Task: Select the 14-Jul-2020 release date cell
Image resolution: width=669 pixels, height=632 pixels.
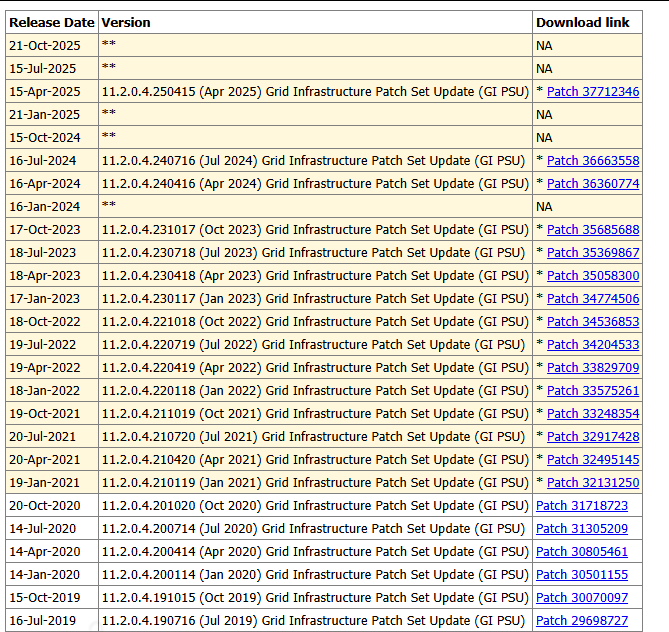Action: click(x=52, y=530)
